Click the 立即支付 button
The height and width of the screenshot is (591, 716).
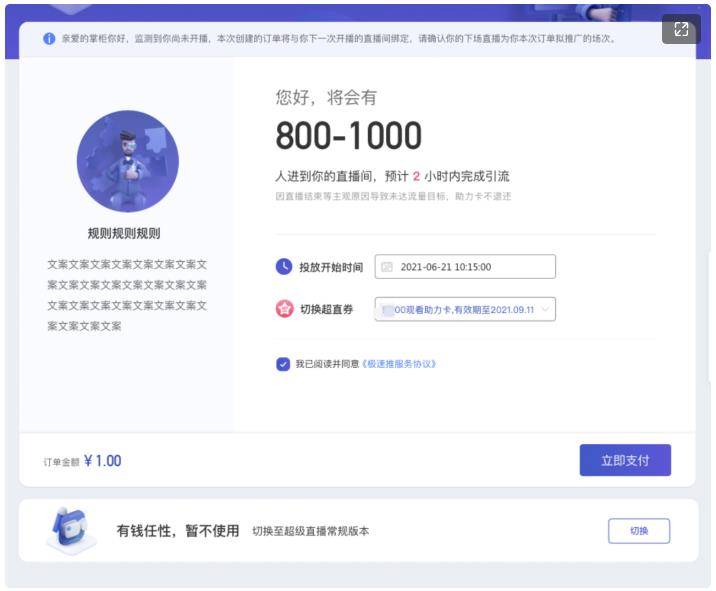pos(625,460)
